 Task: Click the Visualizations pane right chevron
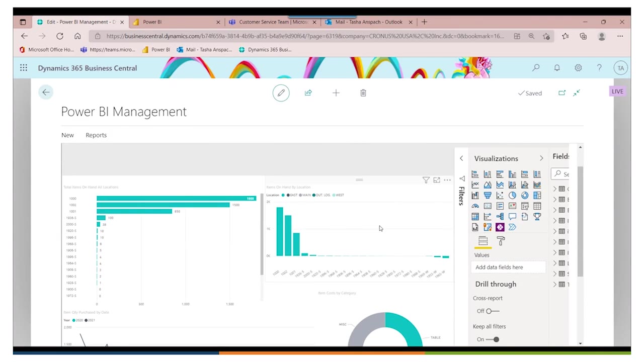(541, 158)
